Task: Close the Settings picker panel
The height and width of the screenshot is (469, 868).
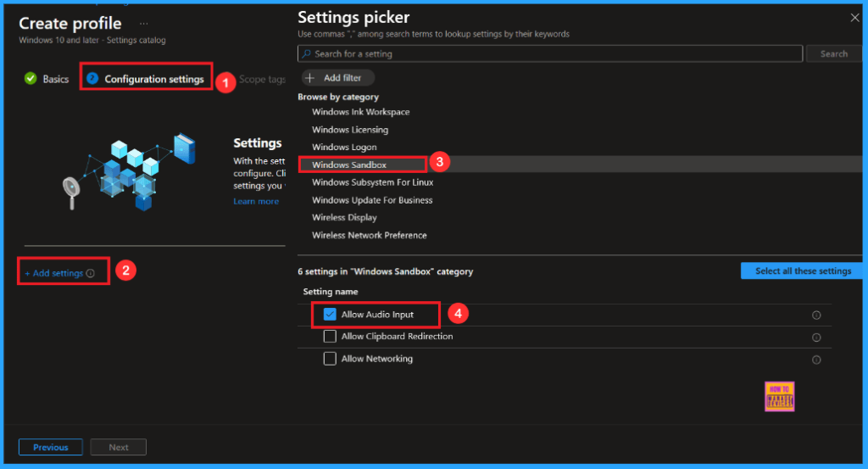Action: point(854,17)
